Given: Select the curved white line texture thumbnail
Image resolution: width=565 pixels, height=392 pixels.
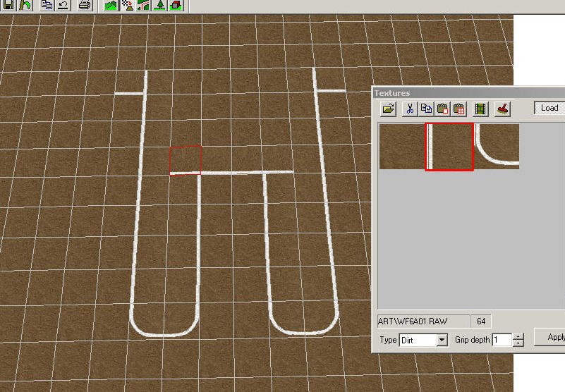Looking at the screenshot, I should [x=497, y=147].
